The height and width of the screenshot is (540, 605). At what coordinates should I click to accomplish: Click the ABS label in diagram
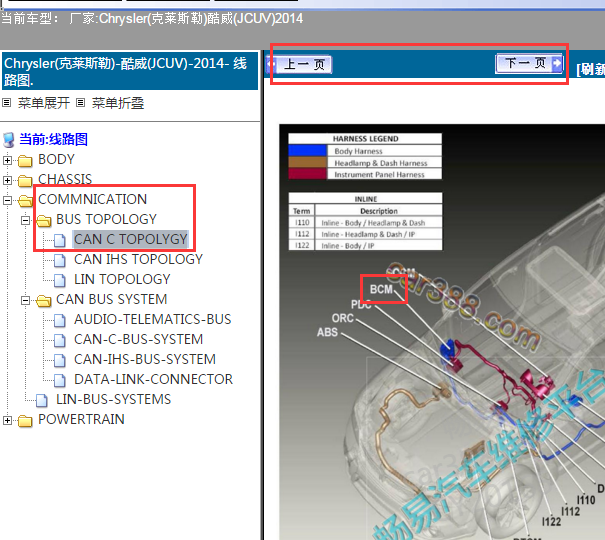(x=327, y=332)
